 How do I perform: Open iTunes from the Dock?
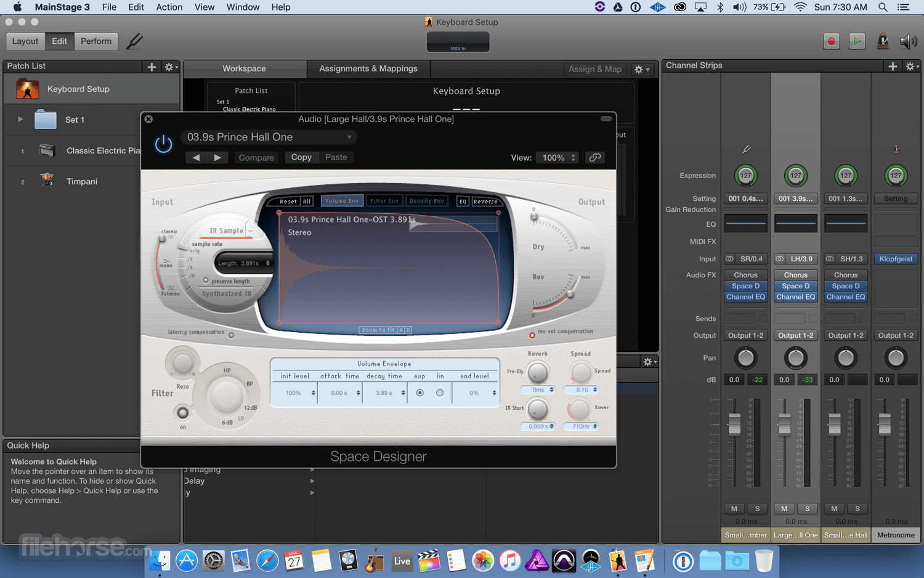[x=510, y=561]
